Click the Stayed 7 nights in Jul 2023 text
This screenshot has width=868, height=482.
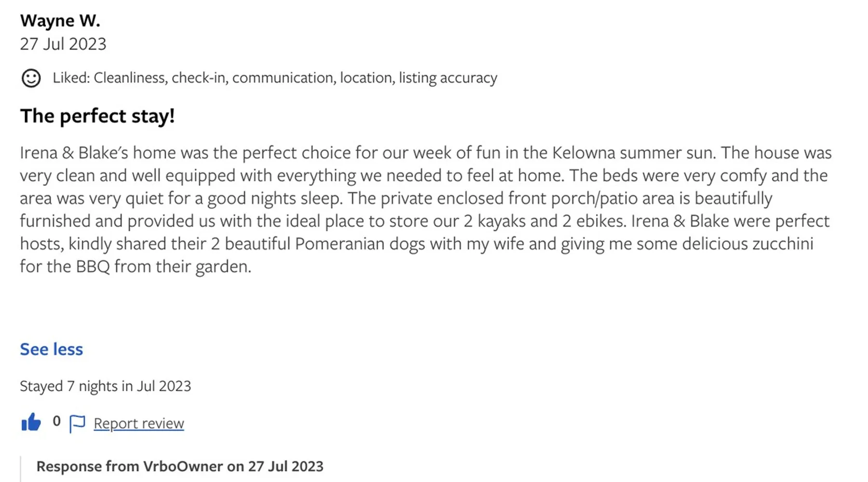click(106, 386)
